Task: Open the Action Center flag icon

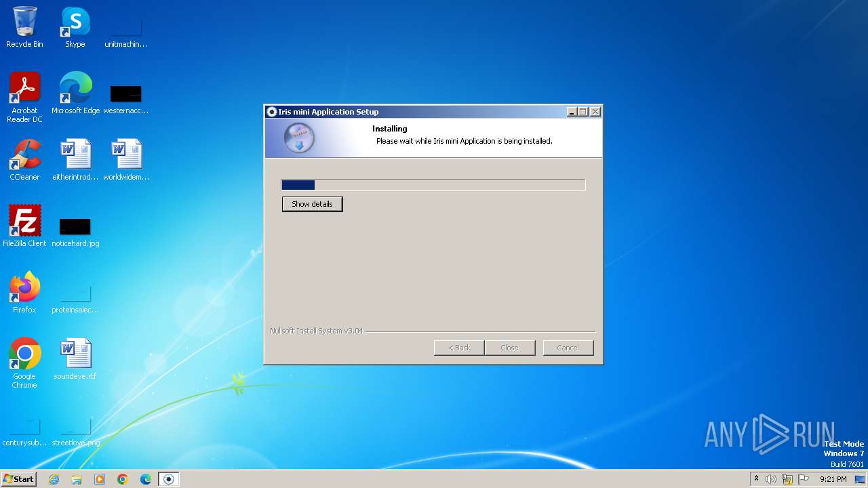Action: click(804, 479)
